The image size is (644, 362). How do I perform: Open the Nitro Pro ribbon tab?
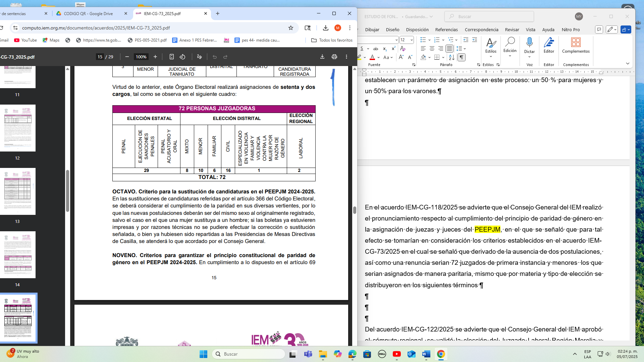(x=571, y=29)
